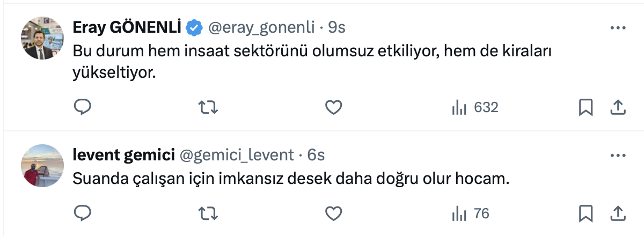
Task: Bookmark Eray GÖNENLİ's tweet
Action: (x=586, y=108)
